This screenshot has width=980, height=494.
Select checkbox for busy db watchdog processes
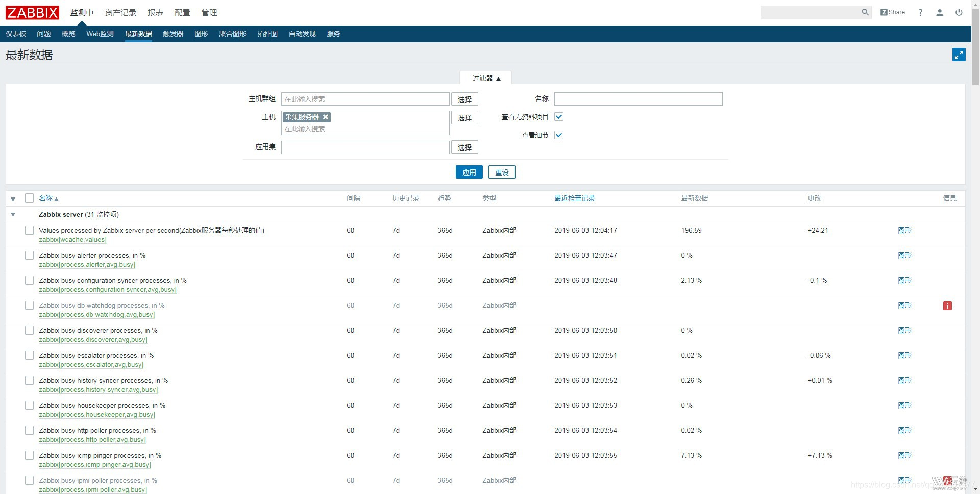tap(29, 305)
